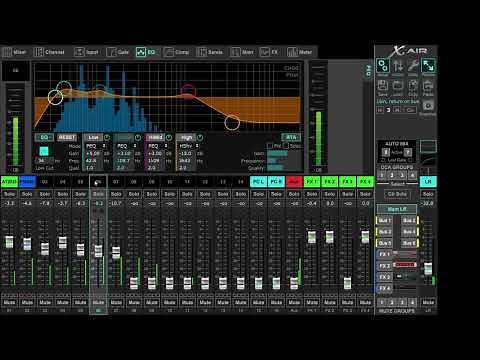
Task: Activate mute group 4
Action: [x=413, y=302]
